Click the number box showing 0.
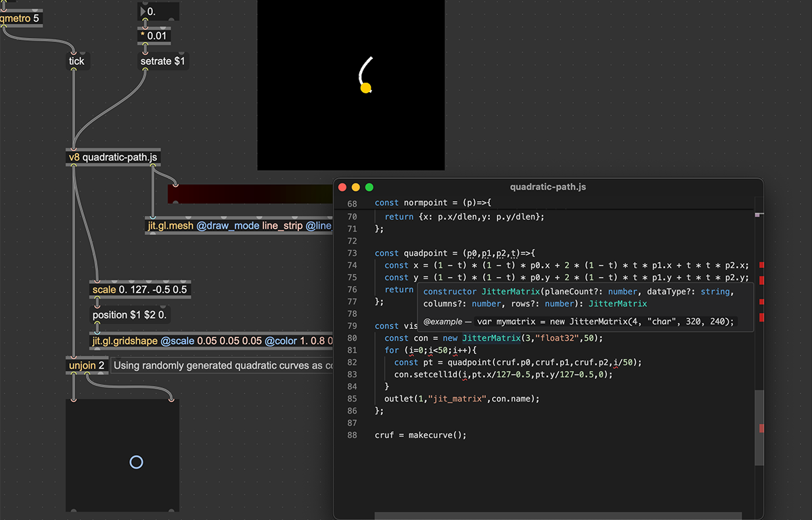Viewport: 812px width, 520px height. point(158,12)
